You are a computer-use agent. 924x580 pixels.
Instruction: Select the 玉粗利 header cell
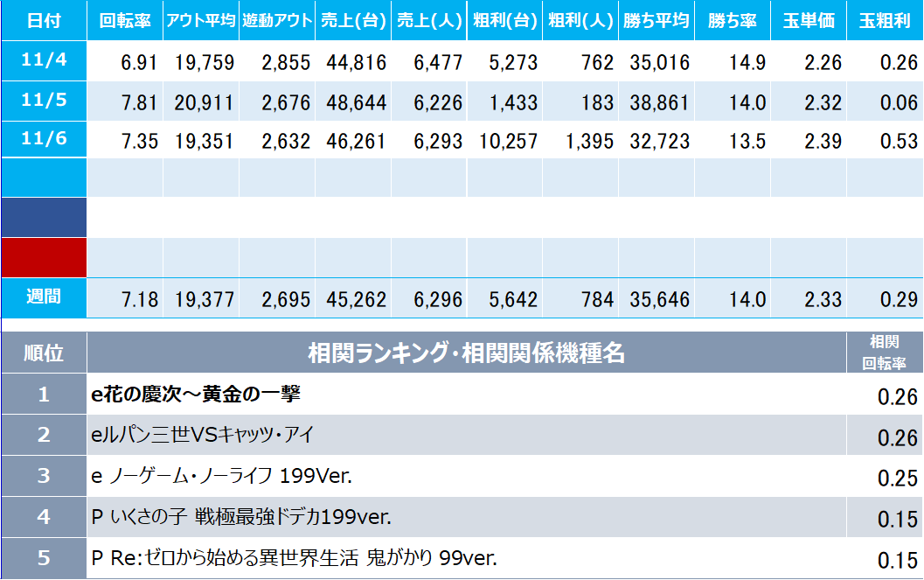coord(884,20)
